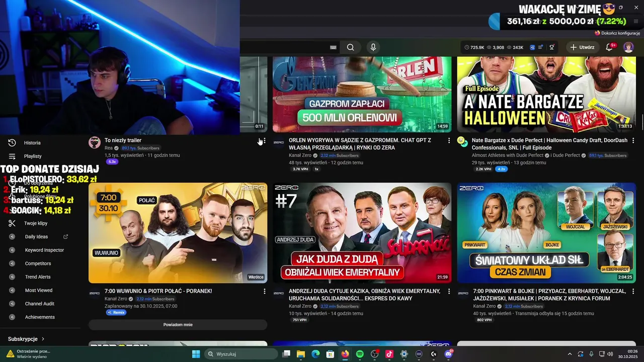This screenshot has height=362, width=644.
Task: Start voice search with microphone icon
Action: (x=373, y=47)
